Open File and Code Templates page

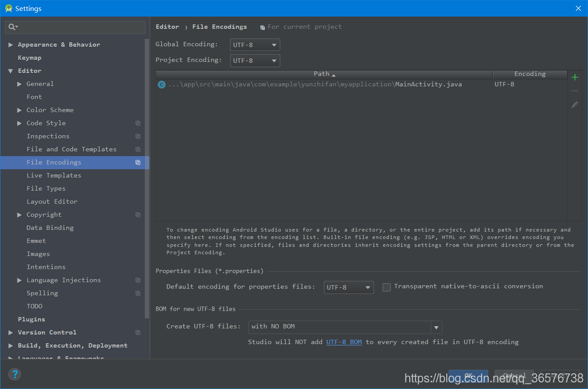tap(71, 149)
